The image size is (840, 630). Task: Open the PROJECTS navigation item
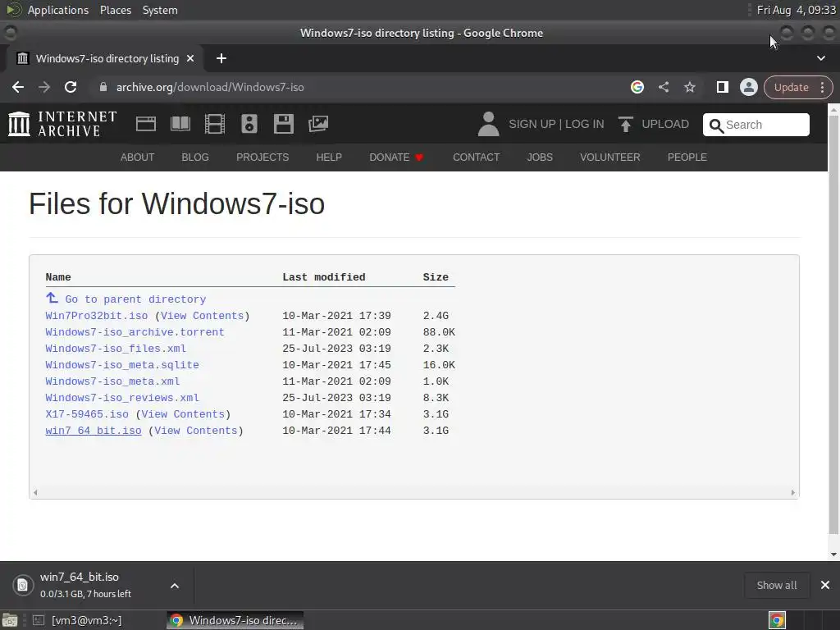point(262,157)
